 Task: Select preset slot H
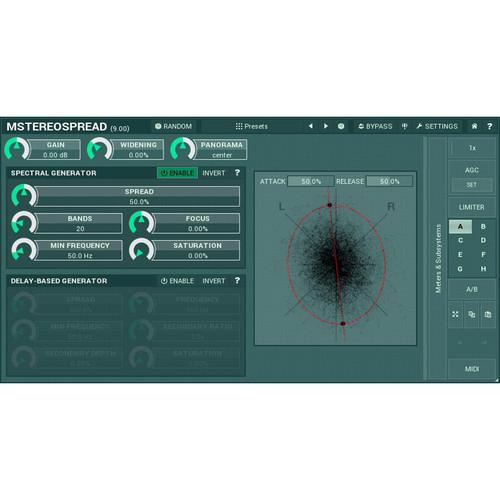pyautogui.click(x=483, y=269)
